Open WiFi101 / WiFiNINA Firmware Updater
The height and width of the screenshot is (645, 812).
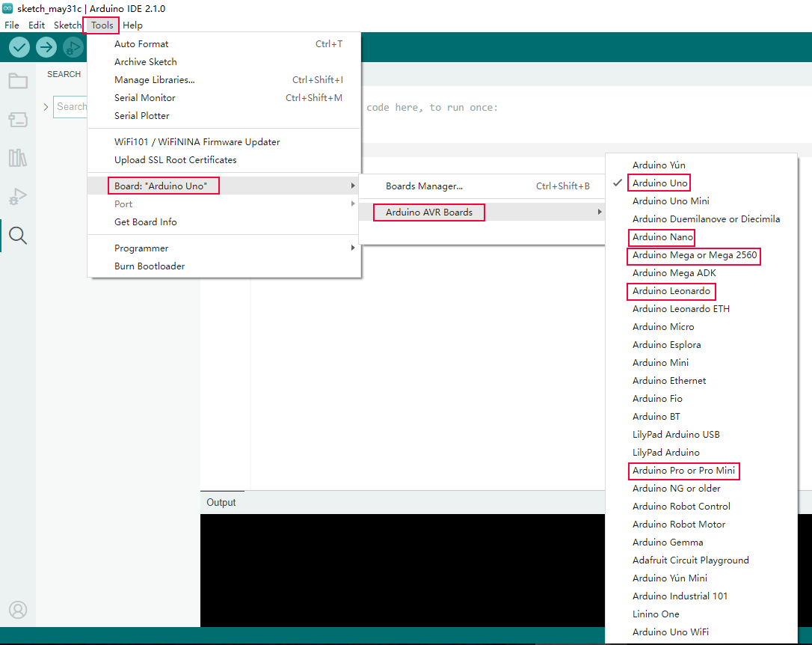click(x=224, y=142)
